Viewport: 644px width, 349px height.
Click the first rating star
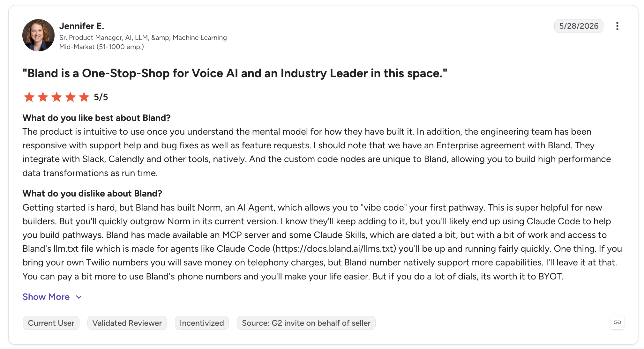coord(29,97)
